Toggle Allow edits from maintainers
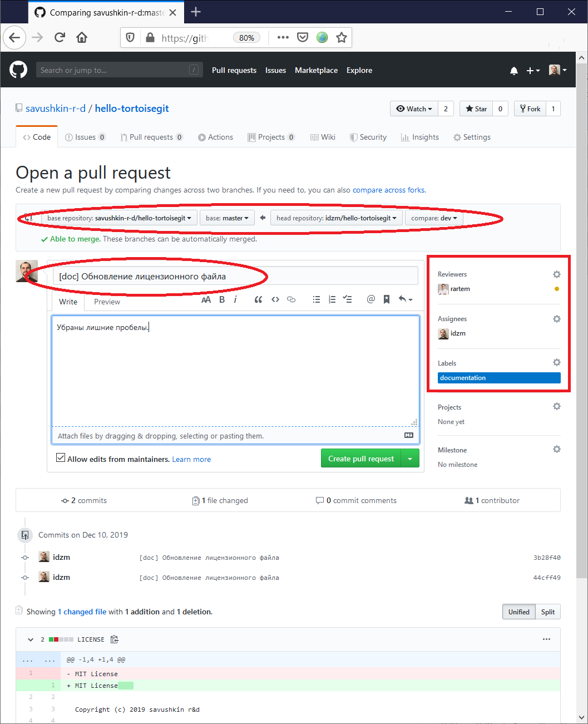 click(x=61, y=458)
